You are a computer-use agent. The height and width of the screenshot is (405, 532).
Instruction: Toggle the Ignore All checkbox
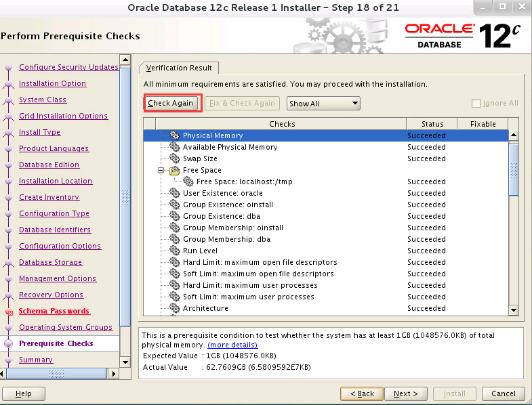pyautogui.click(x=476, y=103)
